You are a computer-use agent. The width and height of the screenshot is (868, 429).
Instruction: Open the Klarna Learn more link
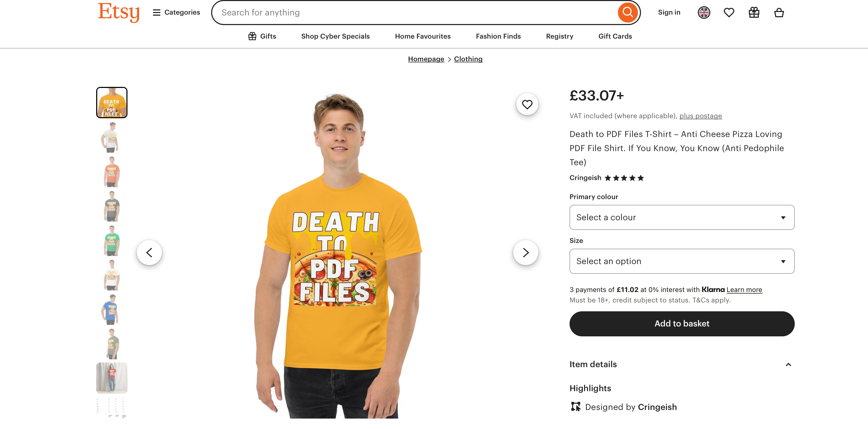point(744,290)
